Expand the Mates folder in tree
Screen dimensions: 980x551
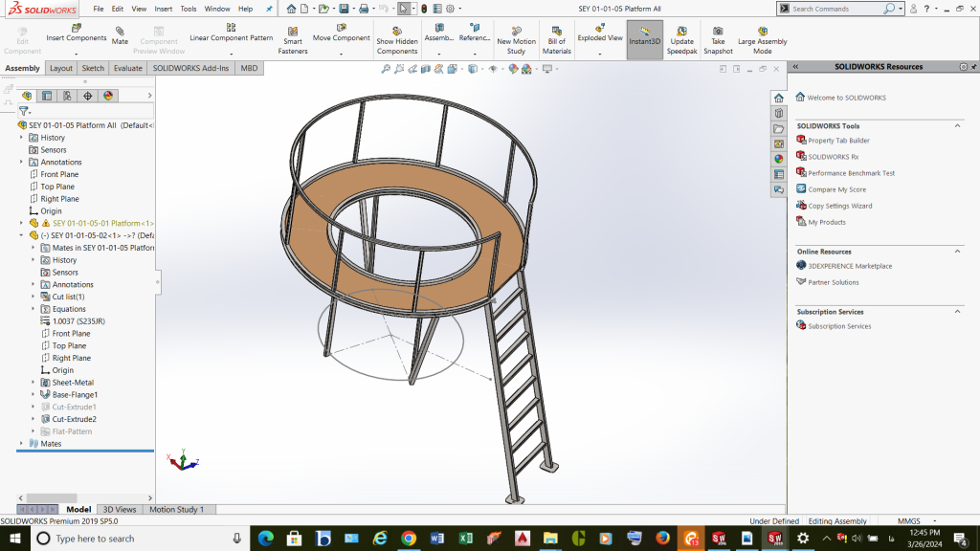(x=22, y=444)
